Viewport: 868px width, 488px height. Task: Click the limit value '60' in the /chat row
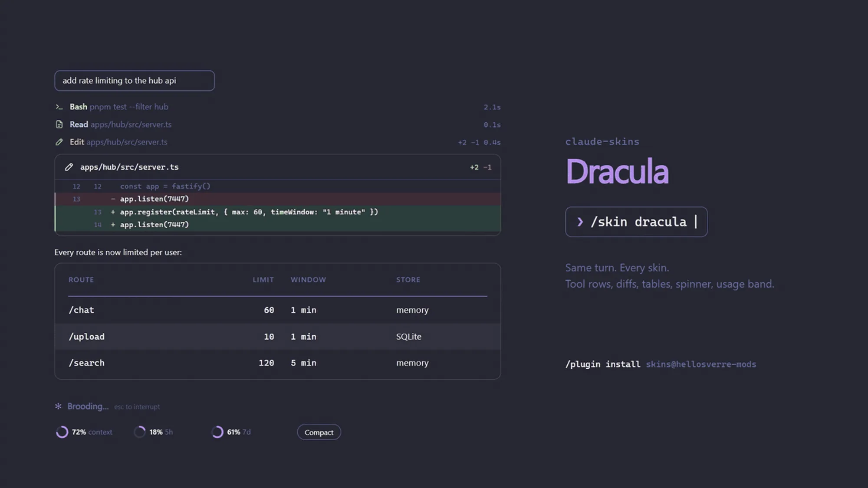pyautogui.click(x=269, y=310)
